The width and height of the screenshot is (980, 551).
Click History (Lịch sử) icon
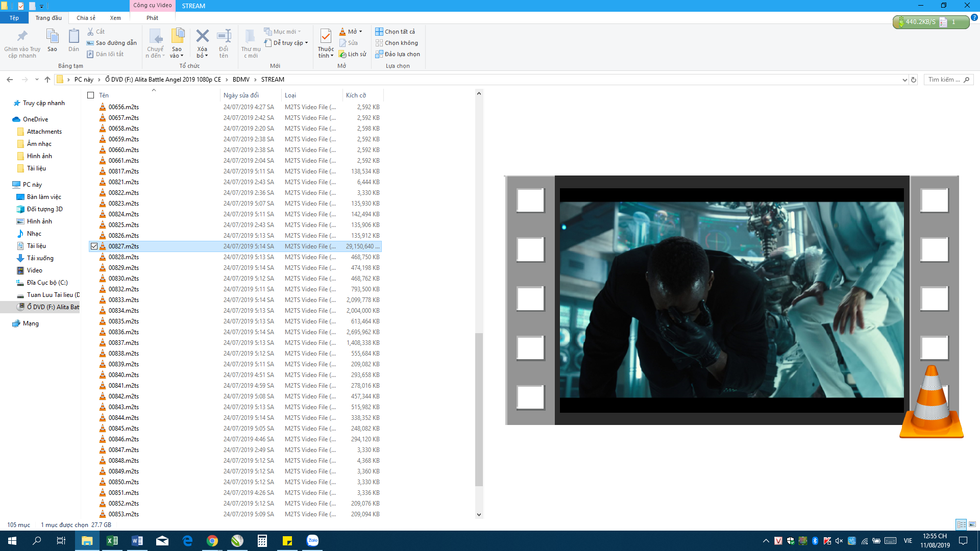pos(343,54)
